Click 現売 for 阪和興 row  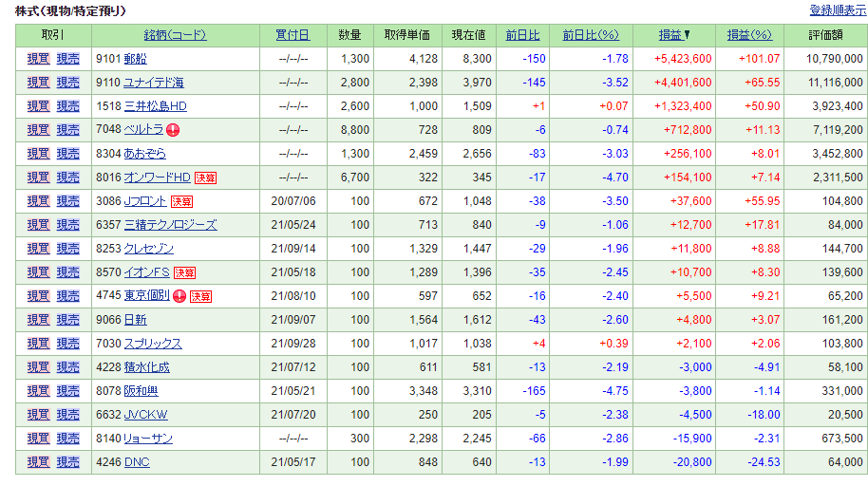click(x=68, y=391)
